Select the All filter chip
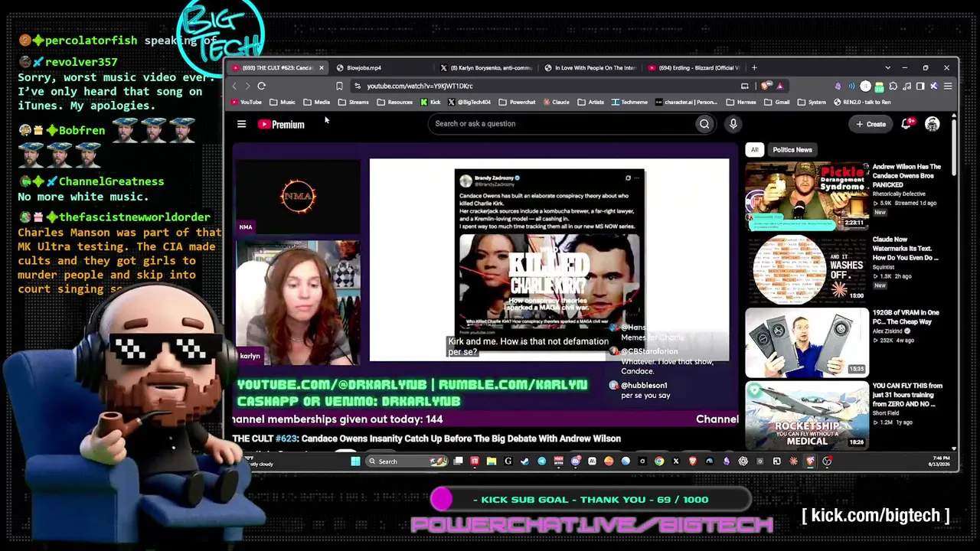The width and height of the screenshot is (980, 551). pyautogui.click(x=754, y=150)
